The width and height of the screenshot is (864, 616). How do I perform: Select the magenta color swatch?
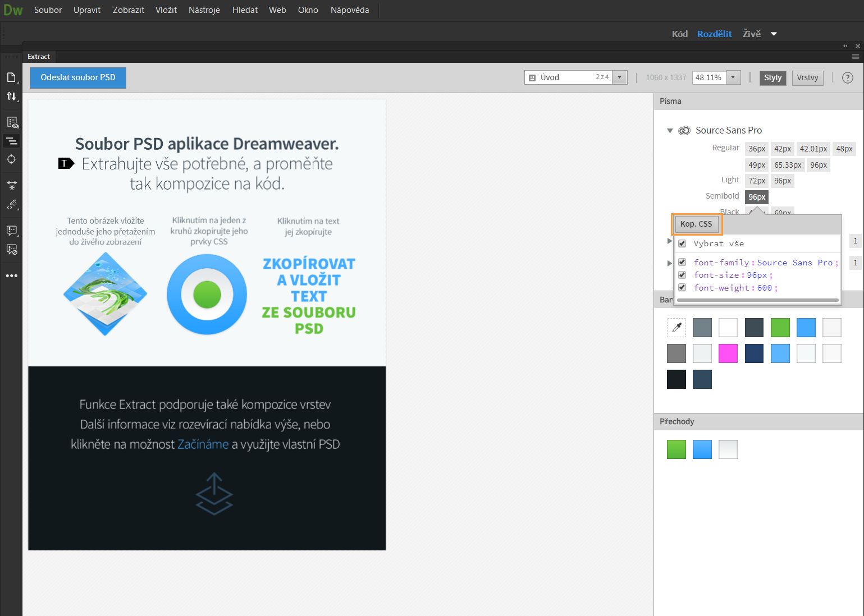[x=728, y=353]
